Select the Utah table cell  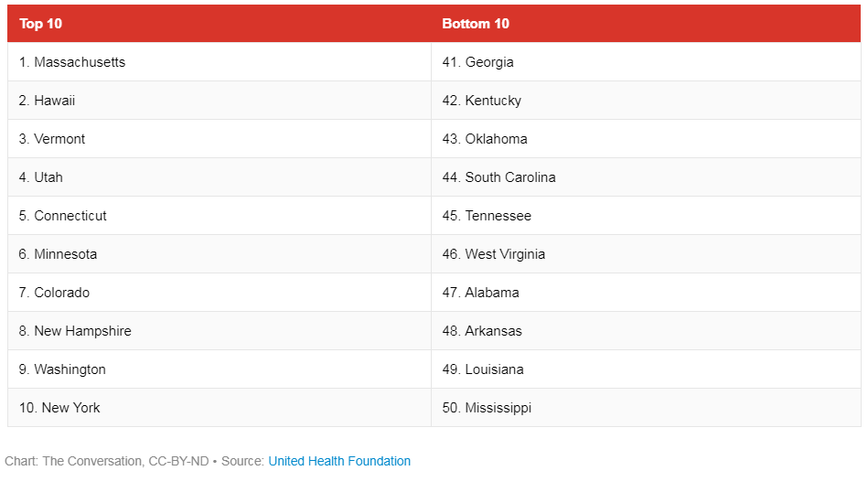click(x=220, y=177)
